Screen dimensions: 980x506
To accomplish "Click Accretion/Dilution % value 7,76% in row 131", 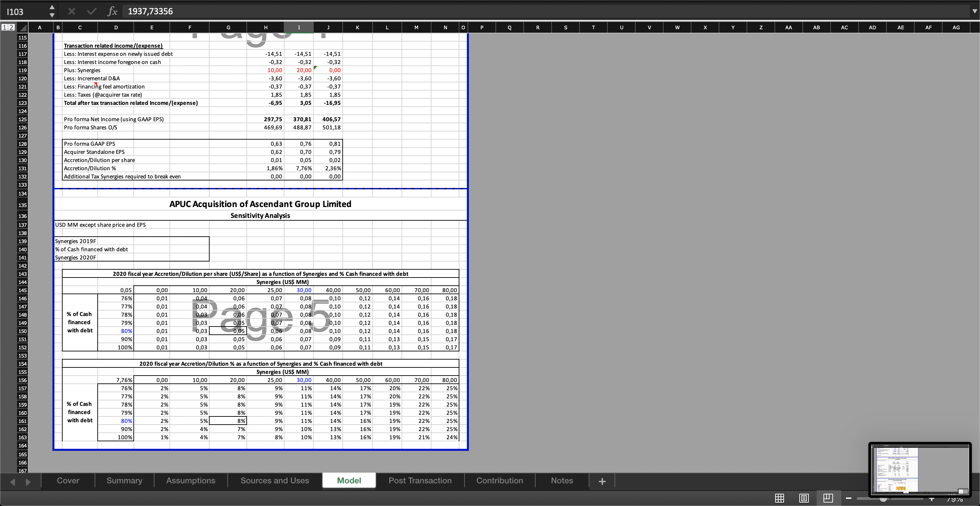I will (x=304, y=168).
